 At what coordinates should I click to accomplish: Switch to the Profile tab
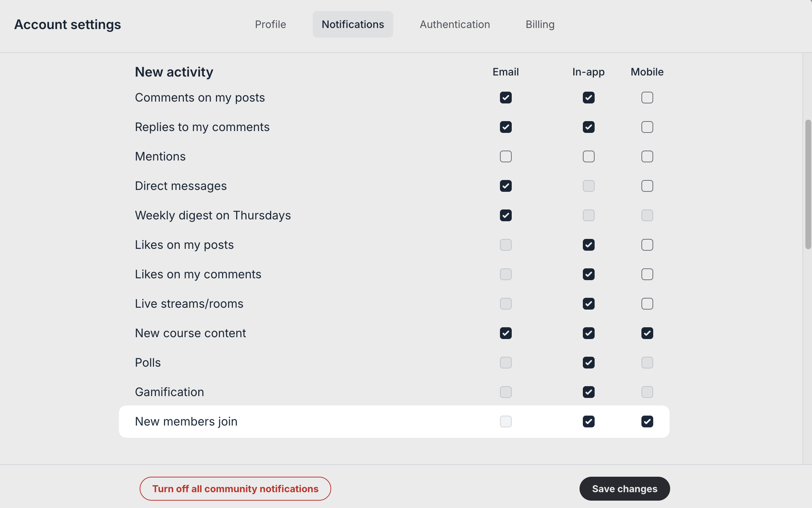(x=270, y=24)
